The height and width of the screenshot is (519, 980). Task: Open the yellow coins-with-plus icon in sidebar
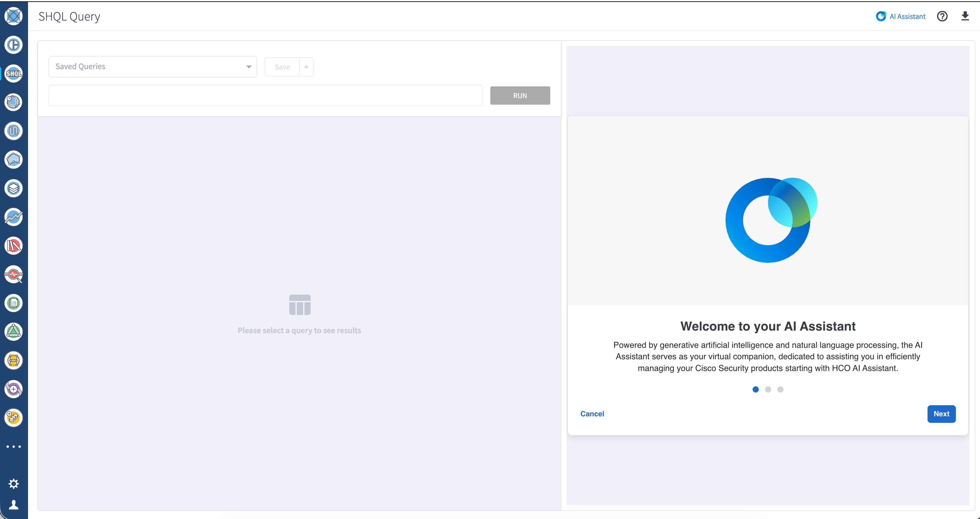point(14,418)
